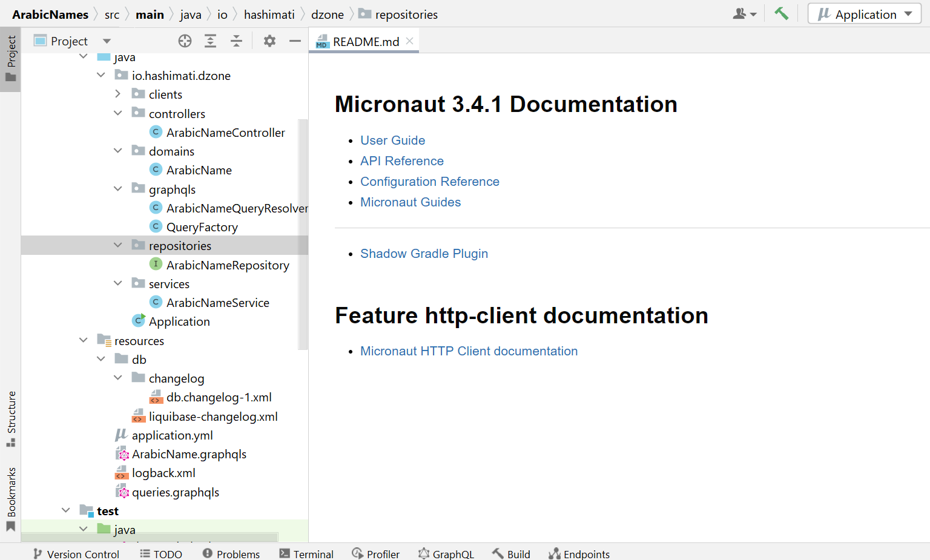930x560 pixels.
Task: Collapse the changelog folder
Action: pos(118,378)
